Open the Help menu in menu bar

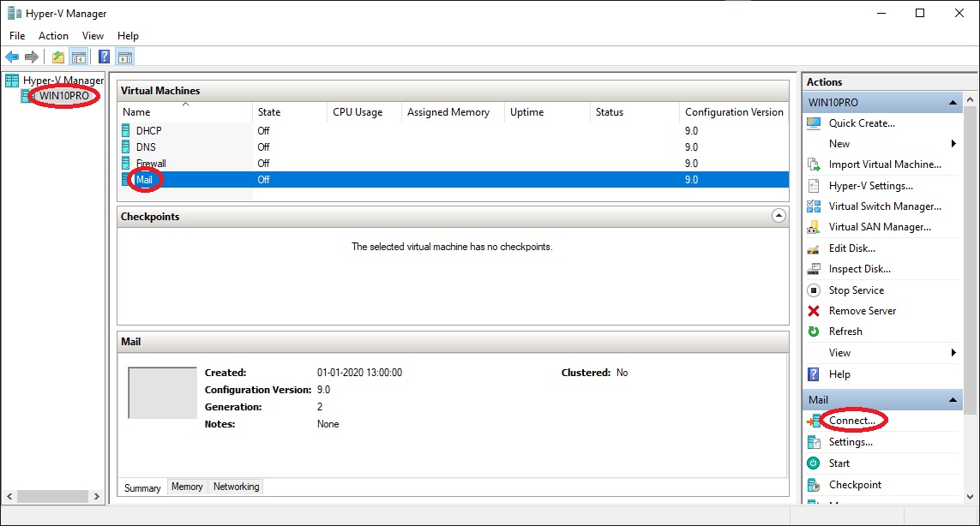[x=128, y=36]
